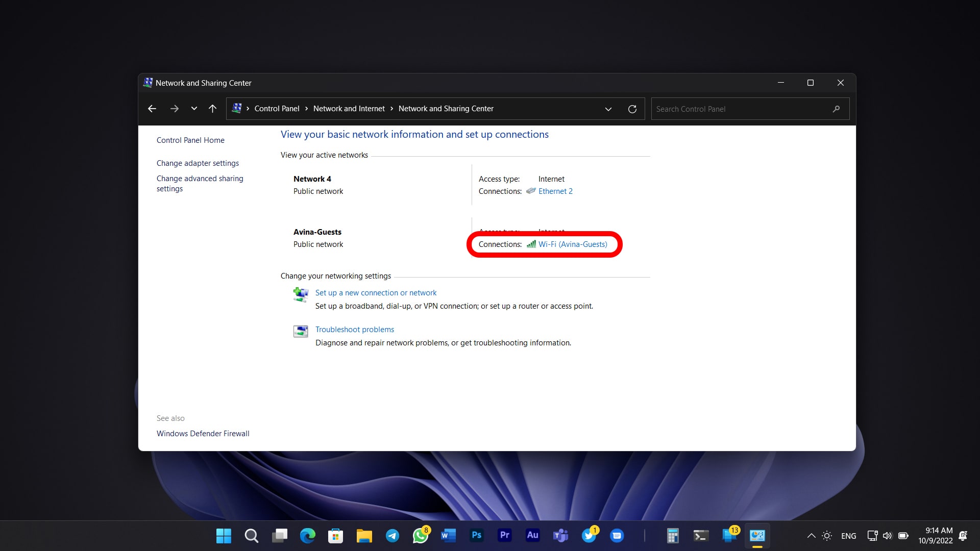
Task: Open Troubleshoot problems link
Action: [x=355, y=330]
